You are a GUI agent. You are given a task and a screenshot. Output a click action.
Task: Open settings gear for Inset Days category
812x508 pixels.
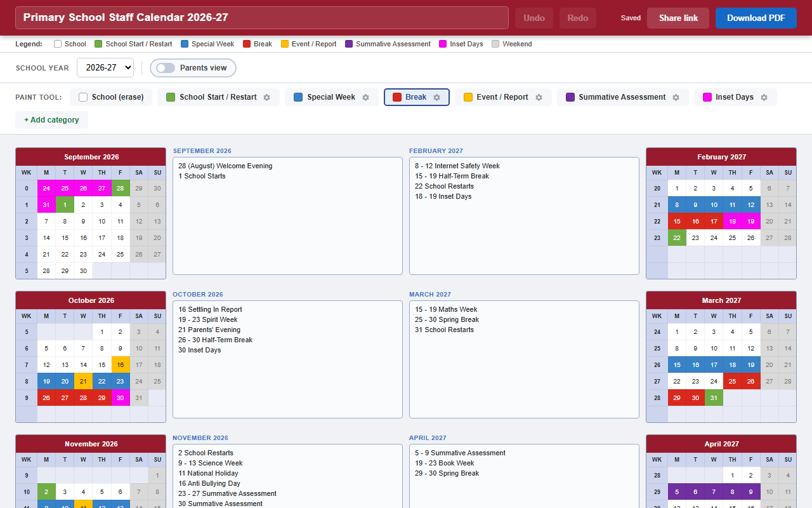pos(764,97)
